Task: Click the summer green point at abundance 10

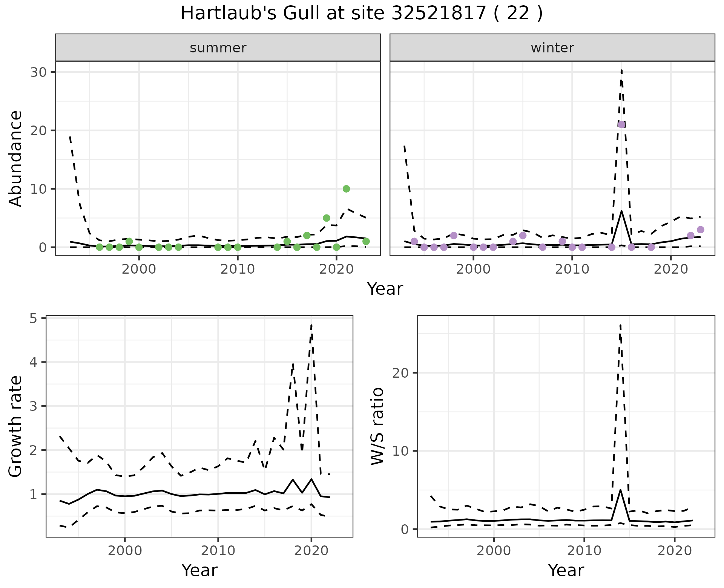Action: tap(346, 189)
